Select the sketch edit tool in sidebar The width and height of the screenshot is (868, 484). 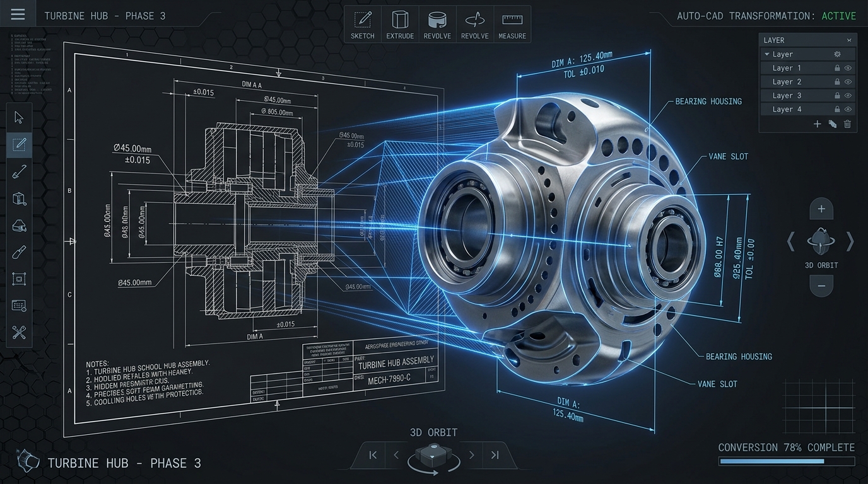pyautogui.click(x=19, y=145)
